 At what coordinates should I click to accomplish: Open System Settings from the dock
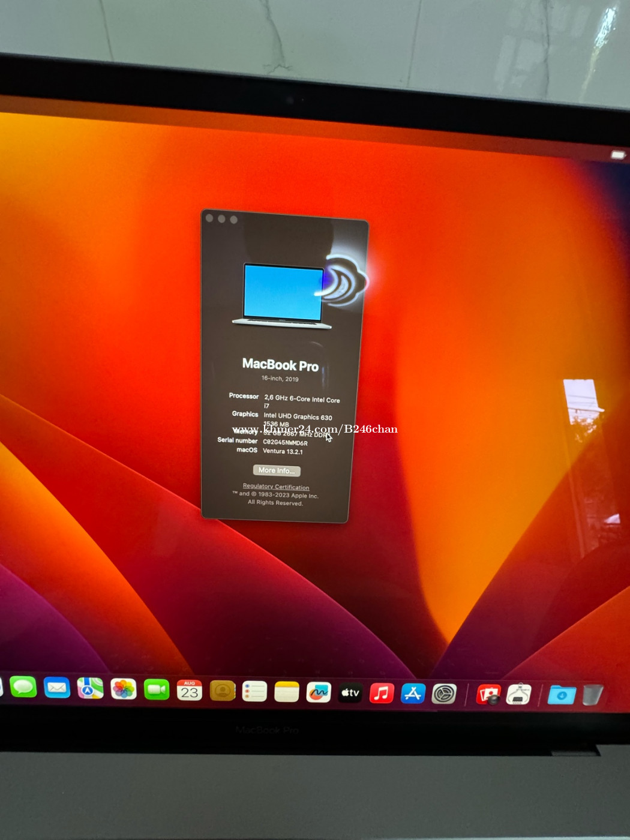click(x=444, y=694)
